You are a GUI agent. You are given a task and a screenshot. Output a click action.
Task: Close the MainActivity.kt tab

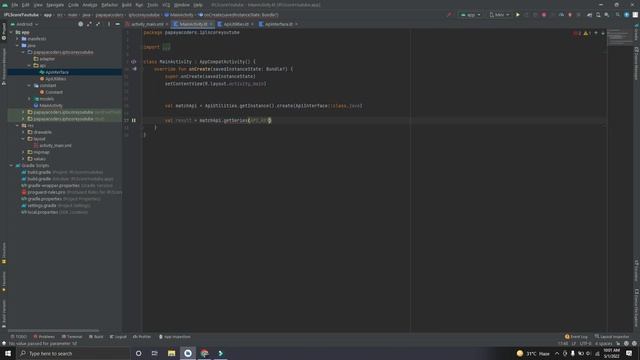211,24
